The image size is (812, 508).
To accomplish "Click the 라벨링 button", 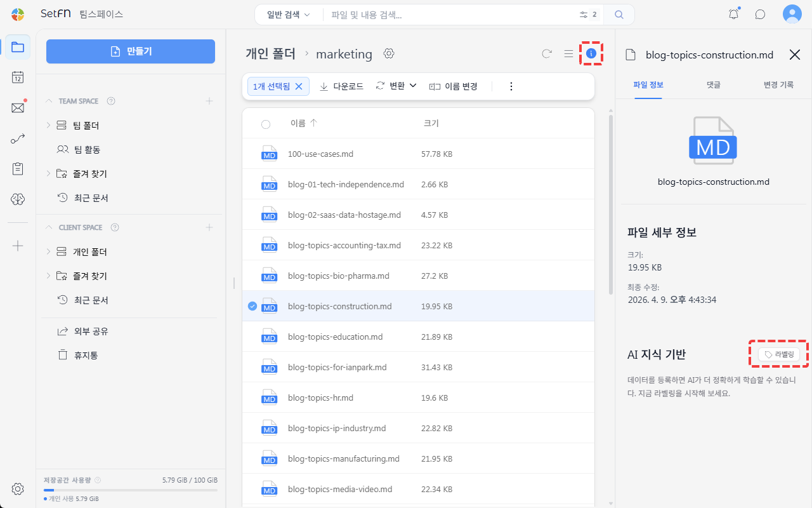I will click(x=779, y=354).
